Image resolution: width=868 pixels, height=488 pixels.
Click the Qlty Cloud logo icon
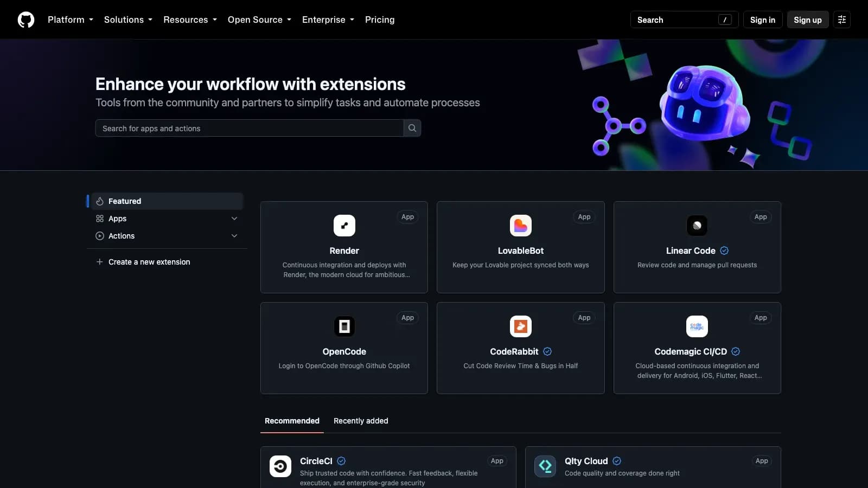click(x=545, y=466)
